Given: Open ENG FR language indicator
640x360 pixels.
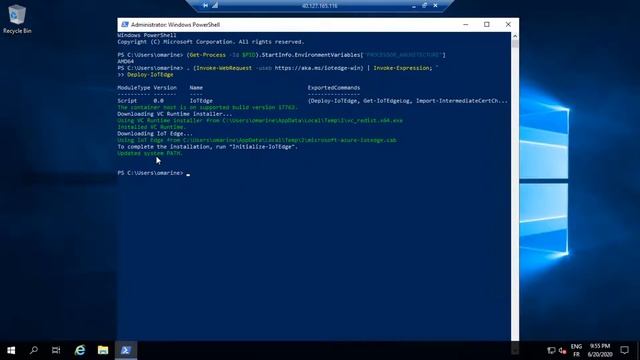Looking at the screenshot, I should click(576, 350).
